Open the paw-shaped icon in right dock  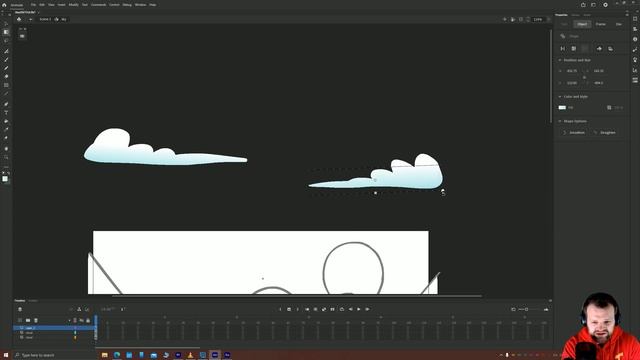[x=635, y=60]
